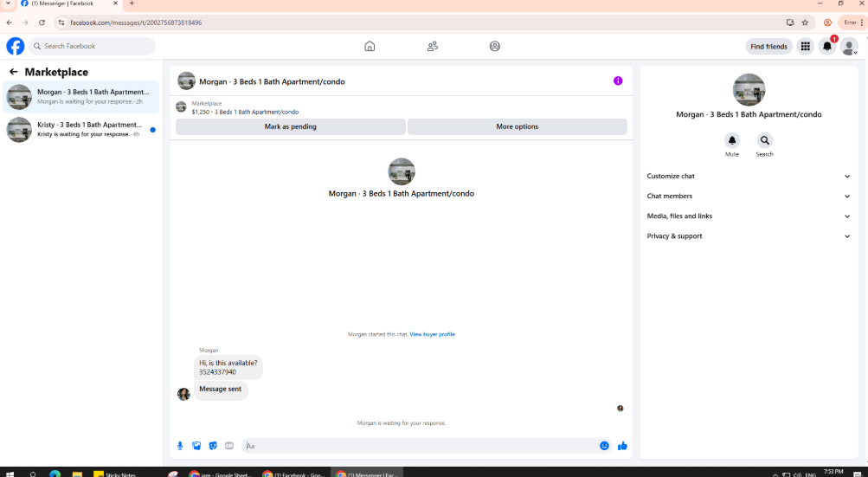The height and width of the screenshot is (477, 868).
Task: Search in conversation magnifier icon
Action: click(764, 140)
